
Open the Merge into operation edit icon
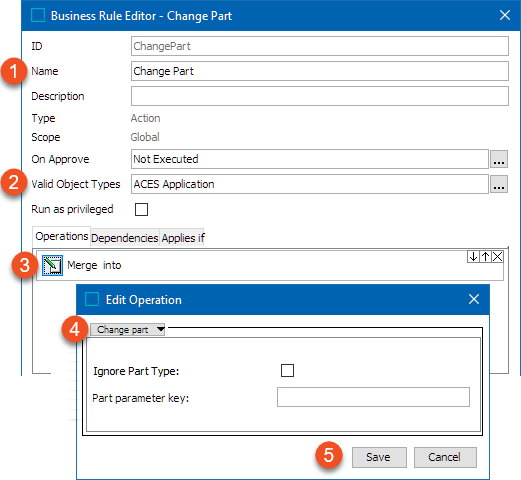point(52,265)
